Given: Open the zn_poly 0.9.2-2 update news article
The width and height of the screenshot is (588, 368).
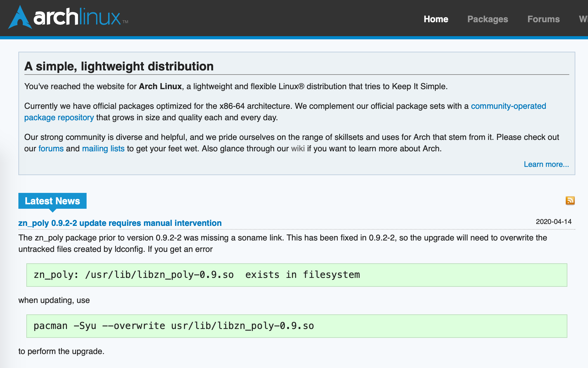Looking at the screenshot, I should coord(120,223).
